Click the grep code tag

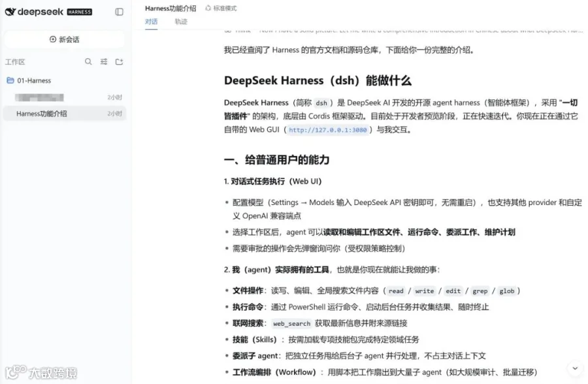(x=480, y=291)
